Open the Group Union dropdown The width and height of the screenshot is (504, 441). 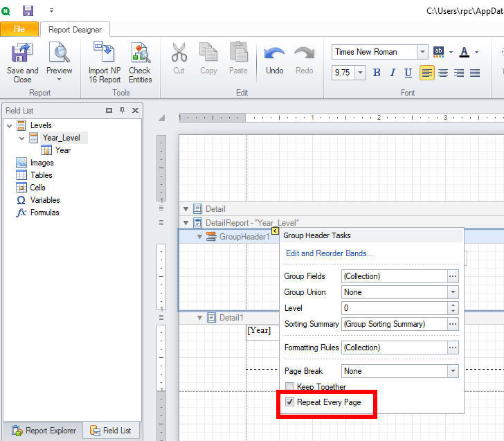coord(453,292)
